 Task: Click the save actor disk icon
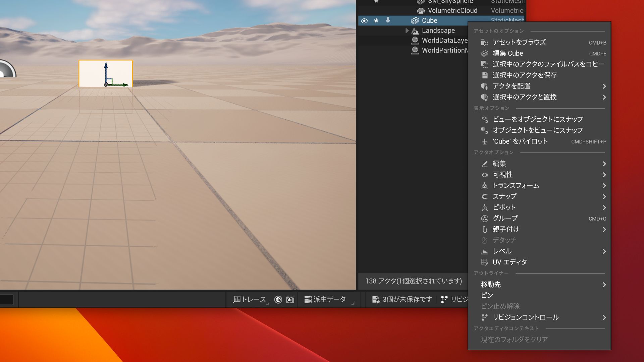click(484, 75)
